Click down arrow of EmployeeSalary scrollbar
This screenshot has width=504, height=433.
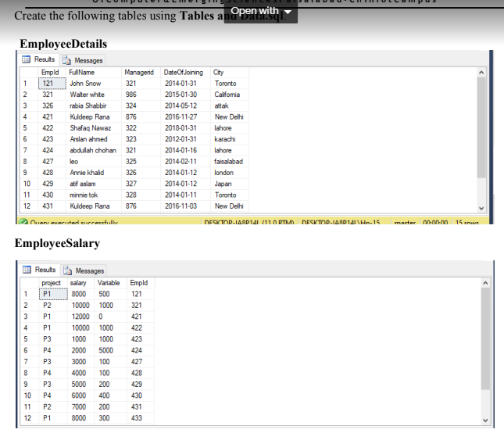pyautogui.click(x=485, y=420)
